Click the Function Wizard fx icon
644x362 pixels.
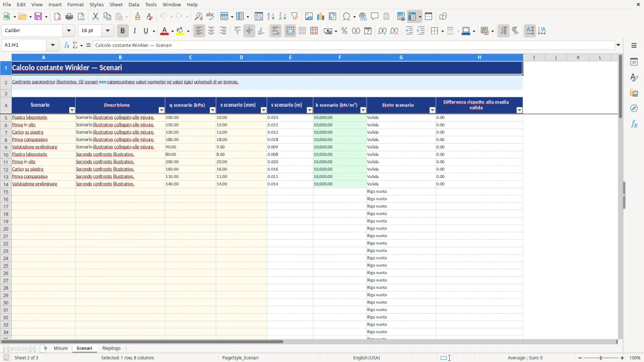click(x=67, y=46)
